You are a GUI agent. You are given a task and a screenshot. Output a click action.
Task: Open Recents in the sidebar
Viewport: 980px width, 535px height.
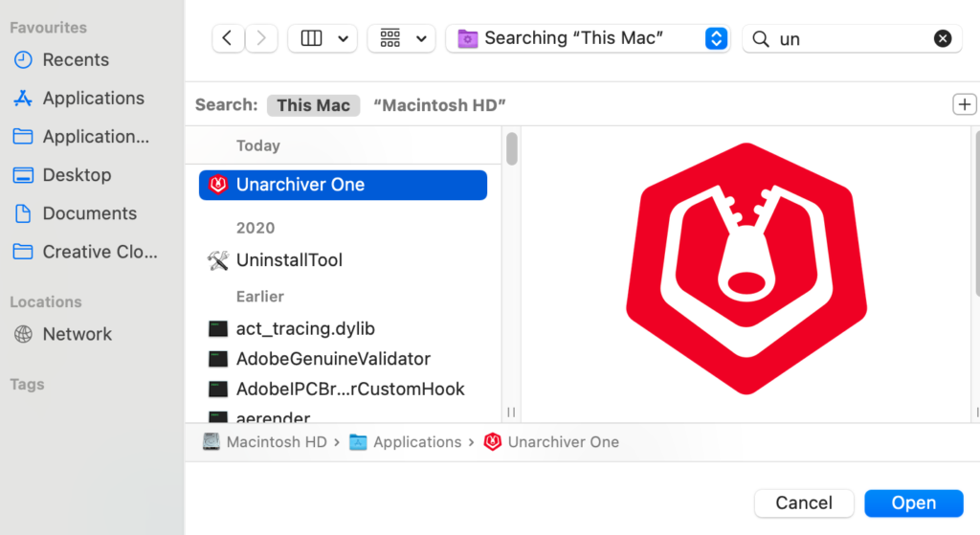pyautogui.click(x=76, y=59)
